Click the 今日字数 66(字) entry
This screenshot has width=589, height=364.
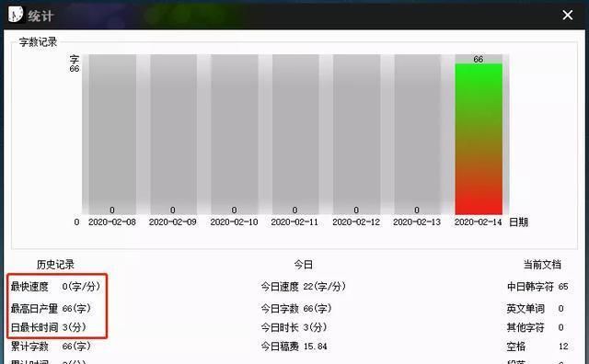coord(296,309)
